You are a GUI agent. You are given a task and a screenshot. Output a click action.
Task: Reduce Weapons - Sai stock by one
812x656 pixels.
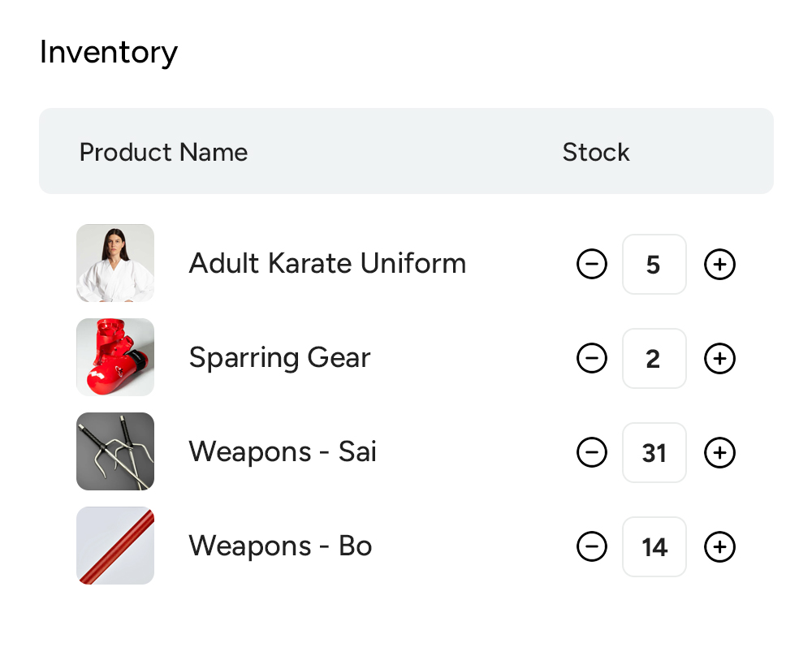[592, 452]
